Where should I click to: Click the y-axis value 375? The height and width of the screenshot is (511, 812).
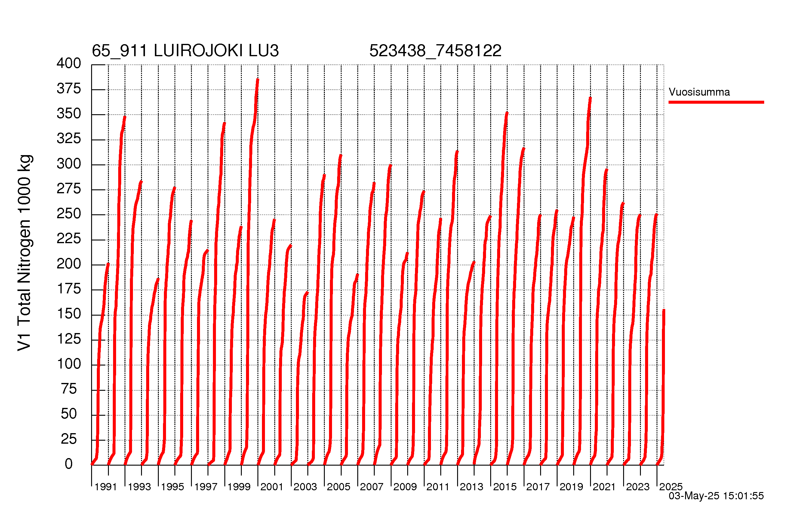coord(69,89)
